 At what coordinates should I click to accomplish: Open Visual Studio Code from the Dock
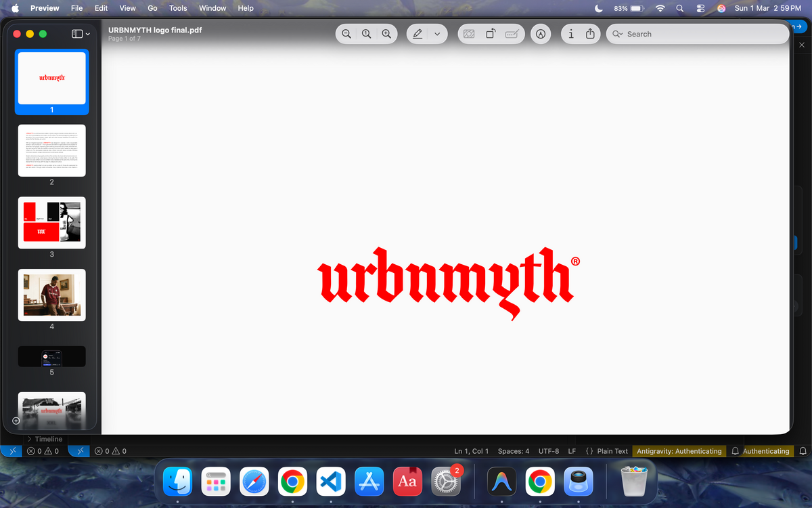click(331, 482)
